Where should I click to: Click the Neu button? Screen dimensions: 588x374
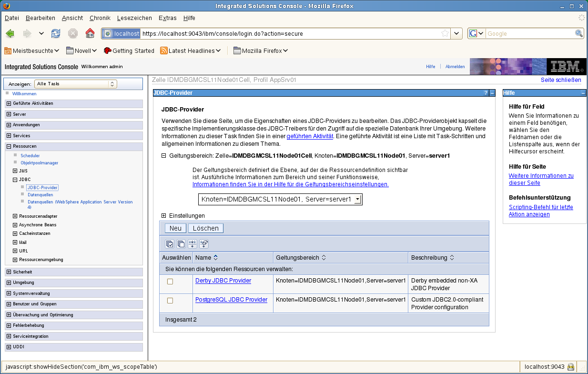[x=175, y=228]
